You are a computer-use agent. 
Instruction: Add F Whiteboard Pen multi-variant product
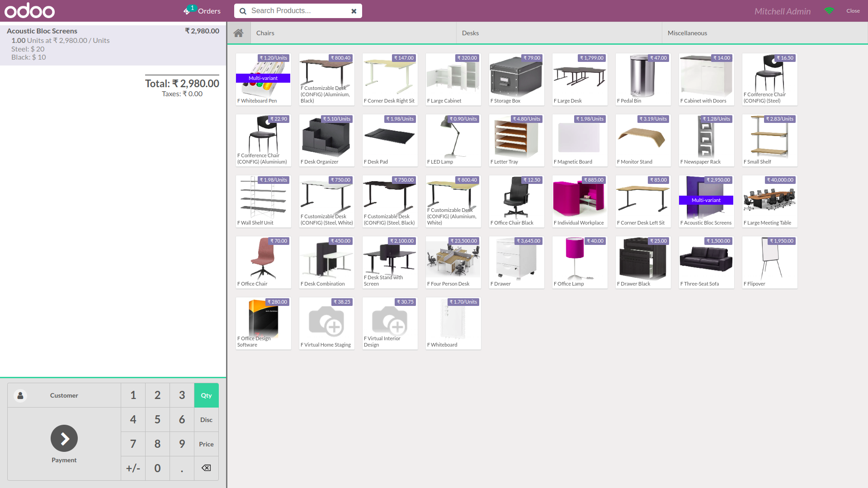(x=263, y=79)
